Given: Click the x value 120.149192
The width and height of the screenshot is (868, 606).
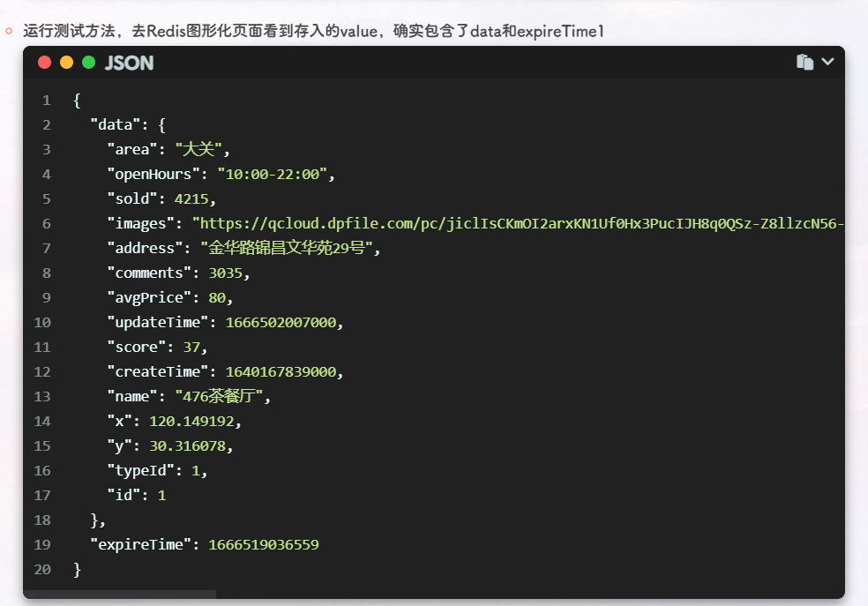Looking at the screenshot, I should pos(192,421).
